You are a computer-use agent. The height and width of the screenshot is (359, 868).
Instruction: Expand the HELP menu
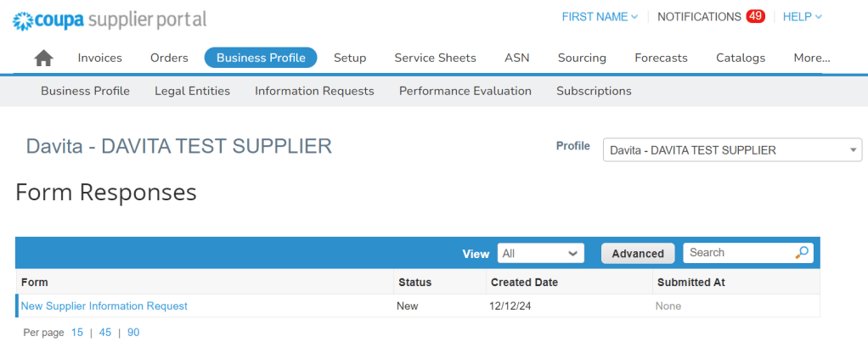coord(802,17)
